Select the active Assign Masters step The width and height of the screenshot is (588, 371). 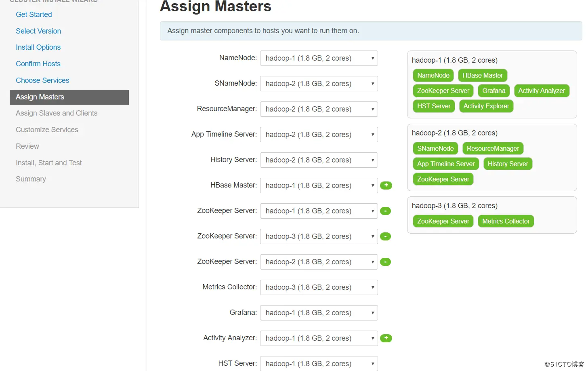(69, 97)
